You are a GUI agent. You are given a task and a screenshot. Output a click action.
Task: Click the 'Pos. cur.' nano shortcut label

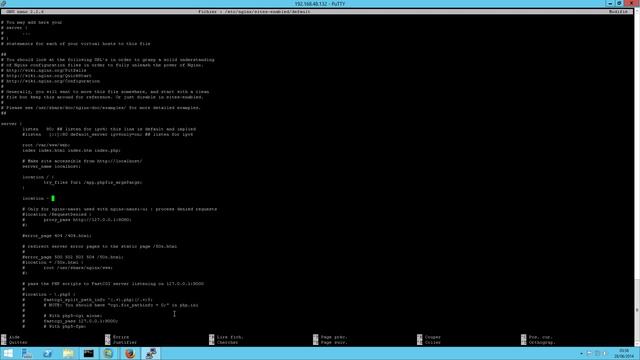coord(540,337)
